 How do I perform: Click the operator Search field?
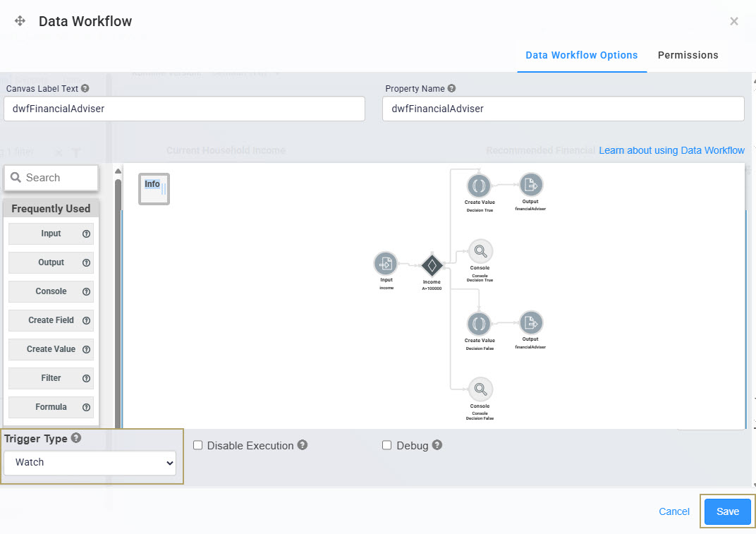pyautogui.click(x=51, y=178)
